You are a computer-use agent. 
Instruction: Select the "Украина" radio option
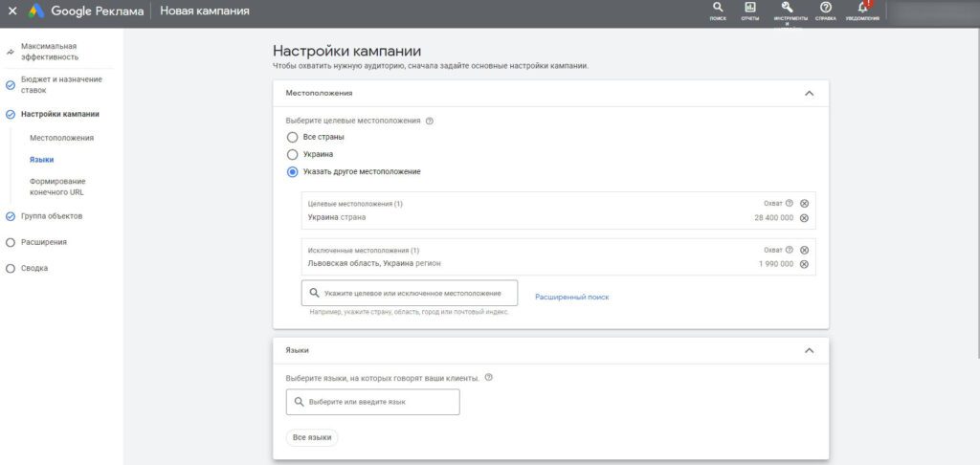293,154
